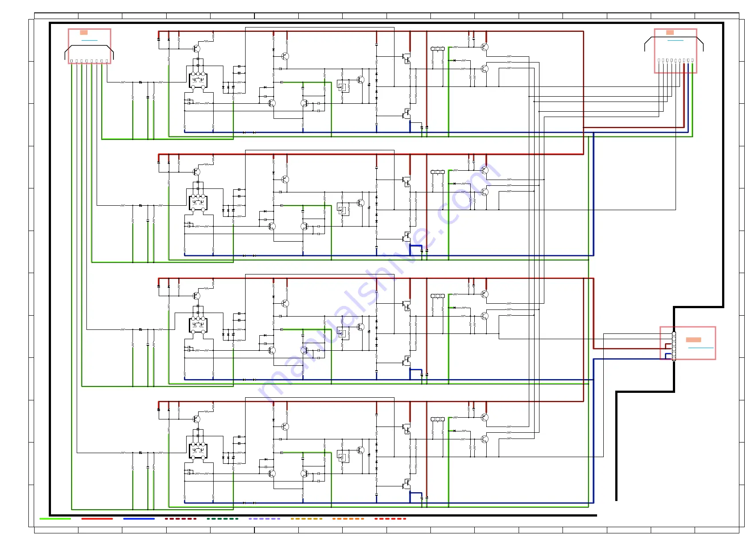The width and height of the screenshot is (754, 560).
Task: Open the cyan link in top-left connector box
Action: click(90, 41)
